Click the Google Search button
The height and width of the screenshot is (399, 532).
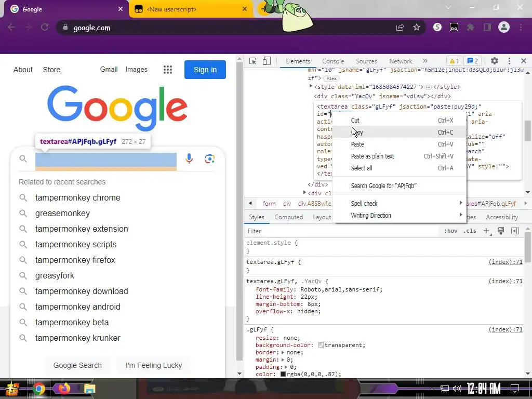pos(77,365)
